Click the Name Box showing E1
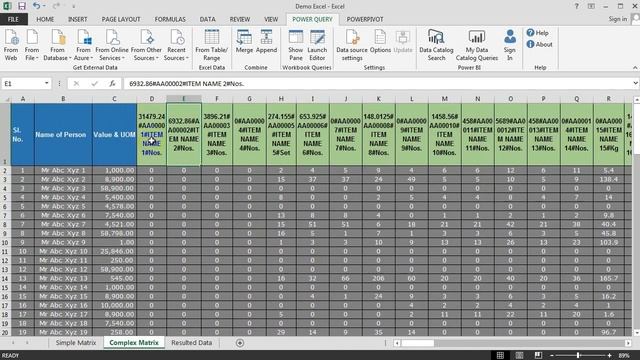Viewport: 640px width, 360px height. [22, 84]
